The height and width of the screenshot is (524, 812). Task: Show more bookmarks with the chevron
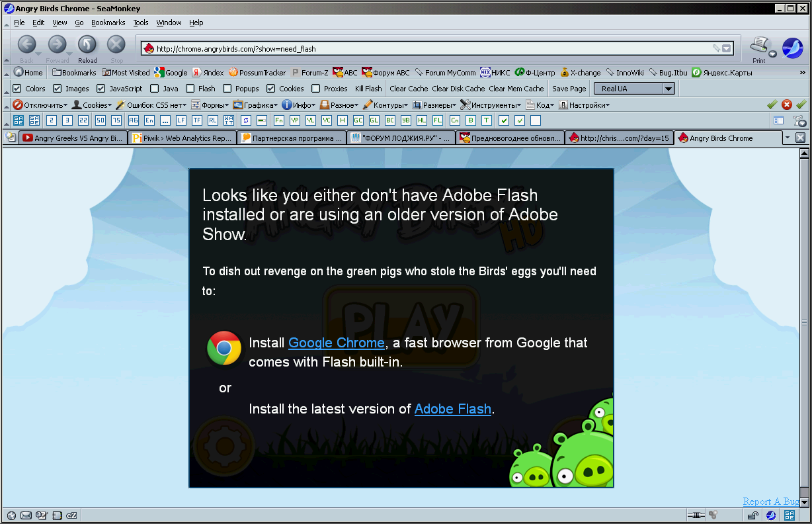pyautogui.click(x=803, y=72)
